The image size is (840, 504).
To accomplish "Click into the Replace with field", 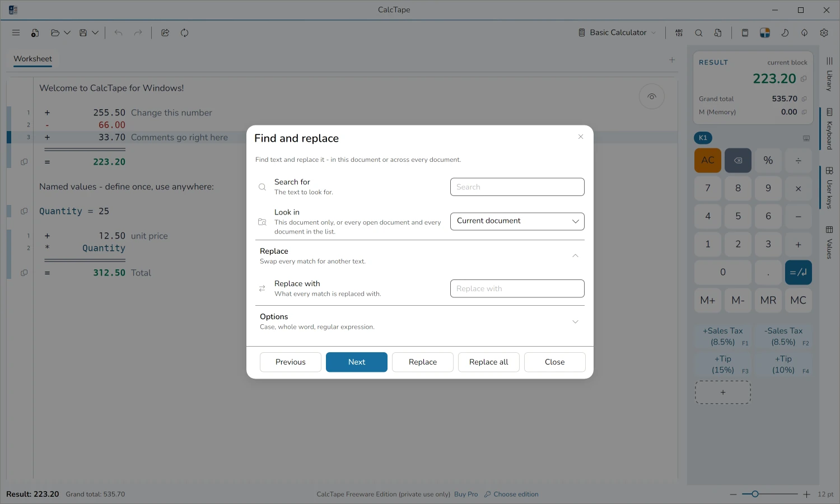I will pyautogui.click(x=517, y=288).
